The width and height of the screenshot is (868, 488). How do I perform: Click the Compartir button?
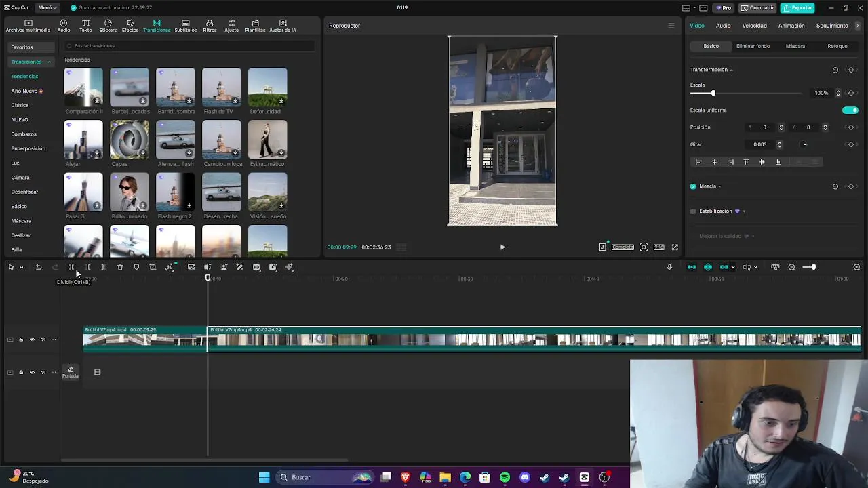tap(757, 8)
